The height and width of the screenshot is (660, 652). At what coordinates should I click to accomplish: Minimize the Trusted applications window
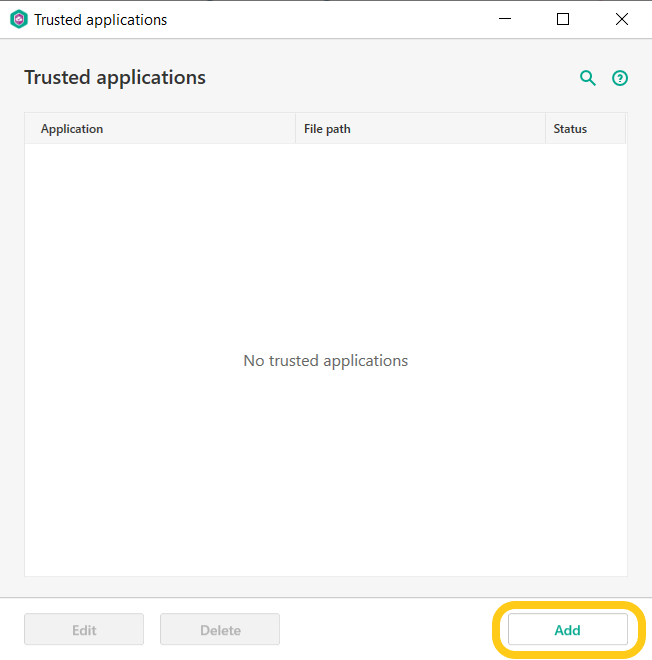(505, 19)
